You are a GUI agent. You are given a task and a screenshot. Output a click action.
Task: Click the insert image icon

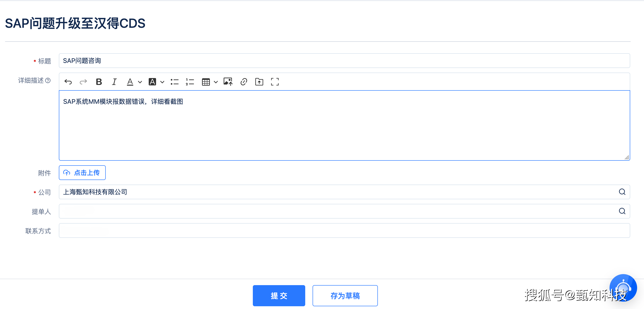click(228, 82)
